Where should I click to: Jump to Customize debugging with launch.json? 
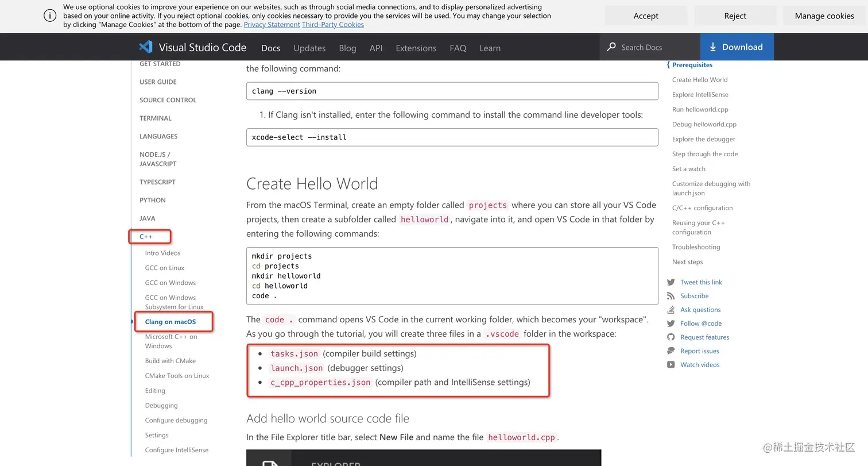click(x=711, y=188)
